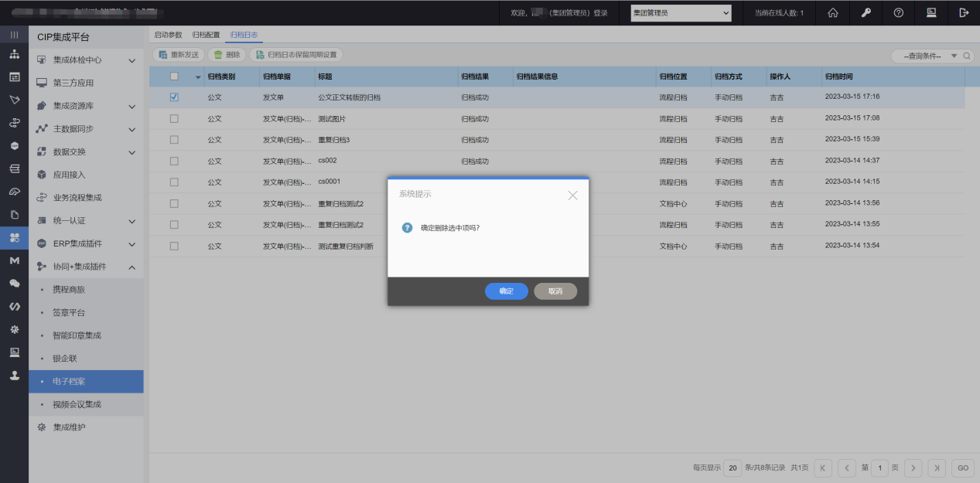This screenshot has width=980, height=483.
Task: Switch to the 归档配置 tab
Action: [x=206, y=35]
